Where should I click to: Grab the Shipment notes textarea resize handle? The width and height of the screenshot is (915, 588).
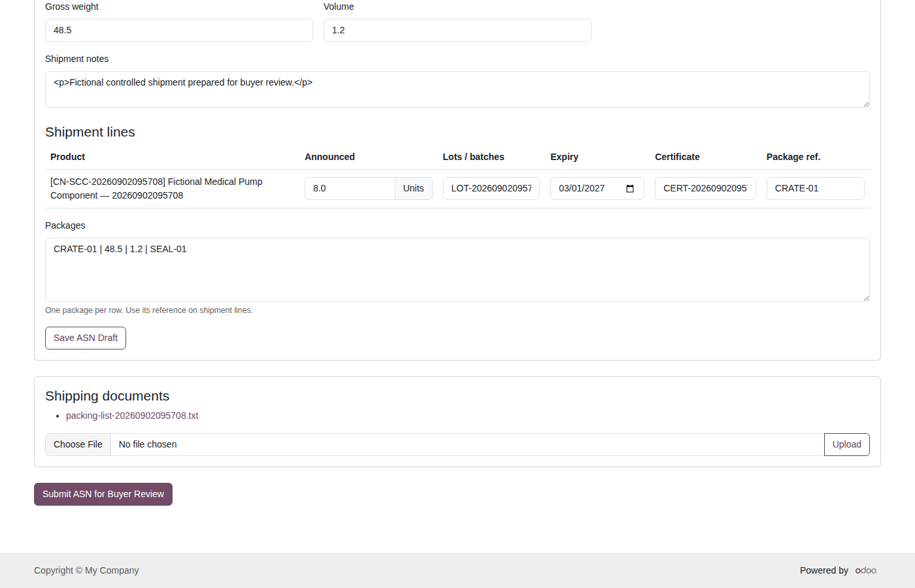[x=866, y=104]
